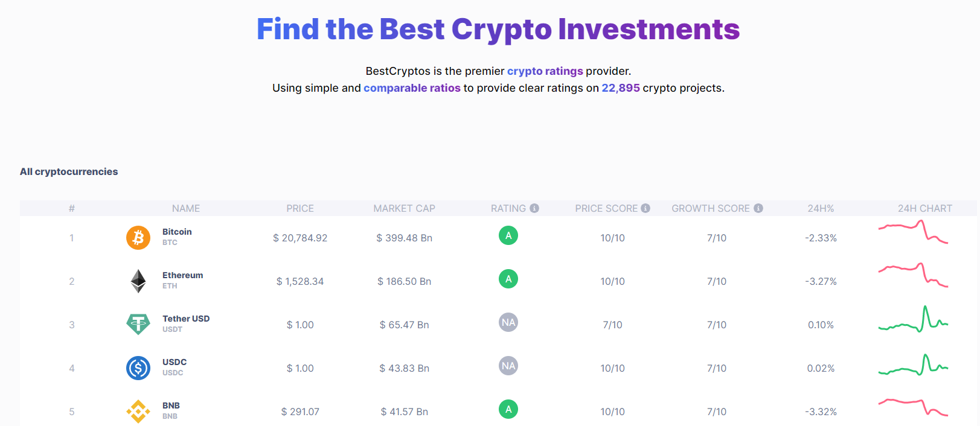980x426 pixels.
Task: Open the comparable ratios link
Action: tap(411, 87)
